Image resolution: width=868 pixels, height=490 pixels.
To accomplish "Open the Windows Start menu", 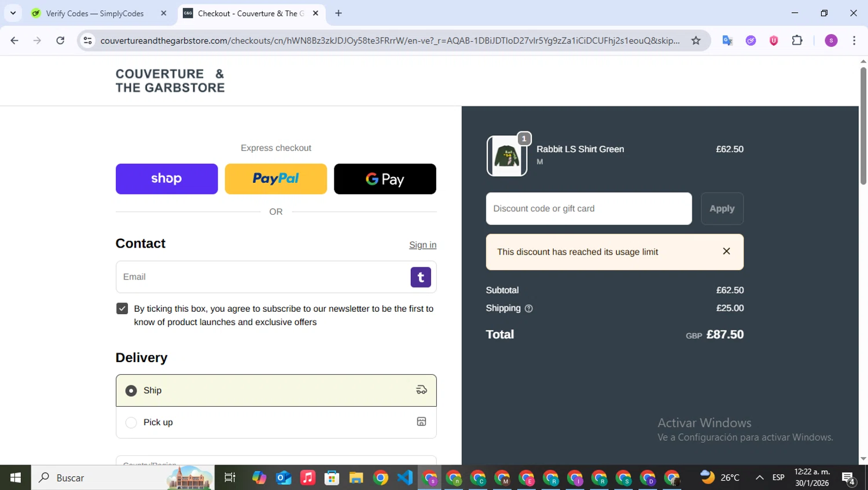I will pos(15,478).
